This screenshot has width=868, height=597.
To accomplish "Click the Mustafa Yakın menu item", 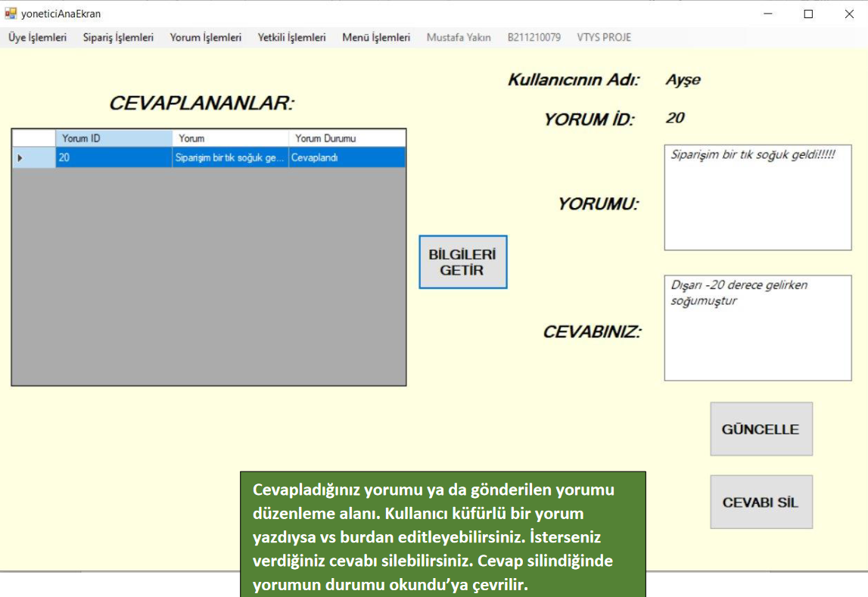I will [459, 37].
